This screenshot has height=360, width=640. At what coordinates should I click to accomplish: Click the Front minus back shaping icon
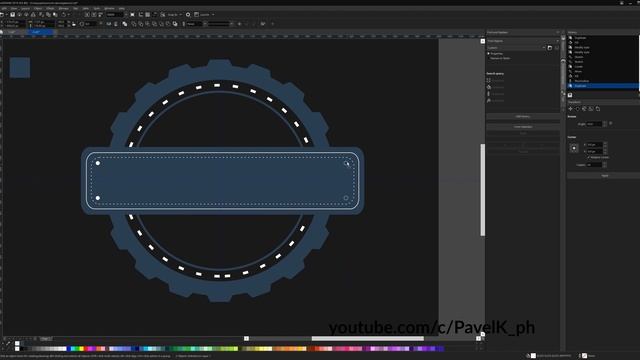[x=161, y=24]
